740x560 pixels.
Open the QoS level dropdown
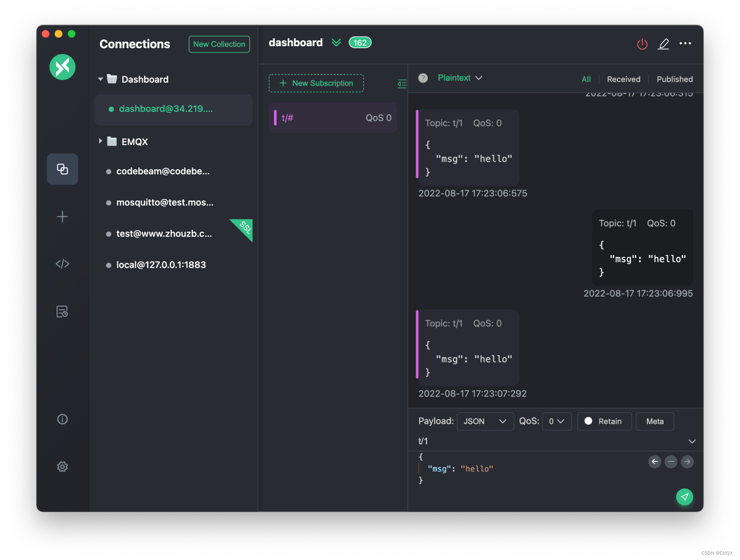[x=556, y=421]
